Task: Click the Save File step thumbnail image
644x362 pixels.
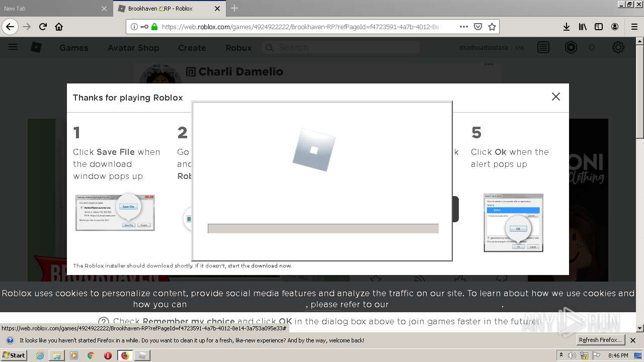Action: click(x=115, y=213)
